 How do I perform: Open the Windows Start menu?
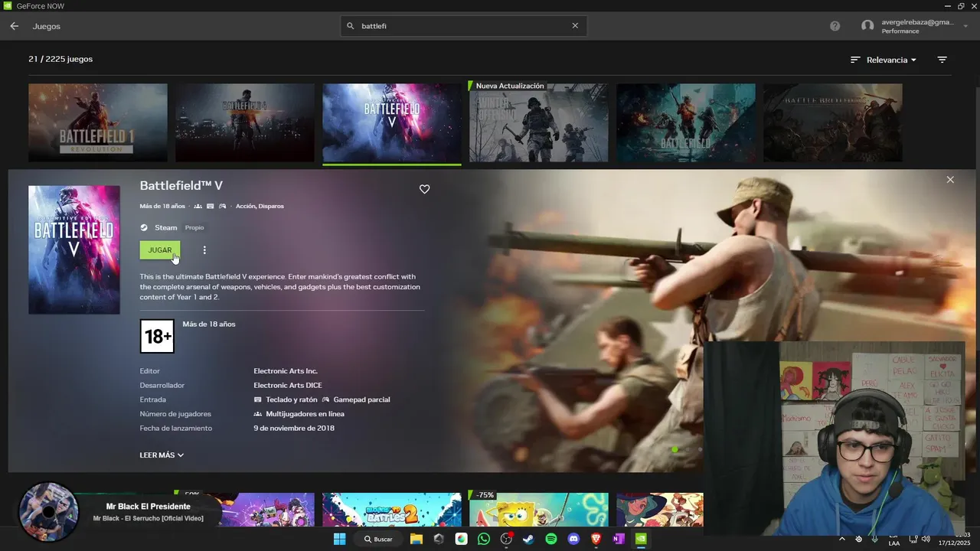[x=339, y=539]
